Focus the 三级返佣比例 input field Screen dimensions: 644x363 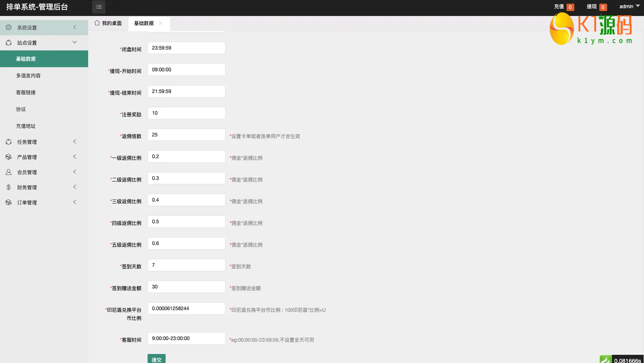point(187,200)
